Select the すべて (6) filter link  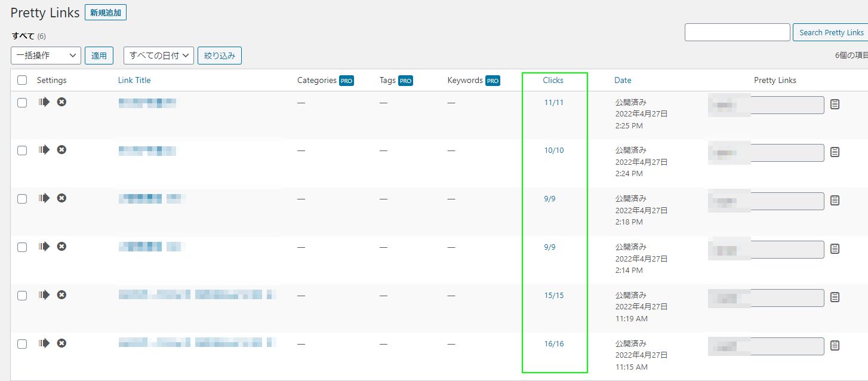29,36
